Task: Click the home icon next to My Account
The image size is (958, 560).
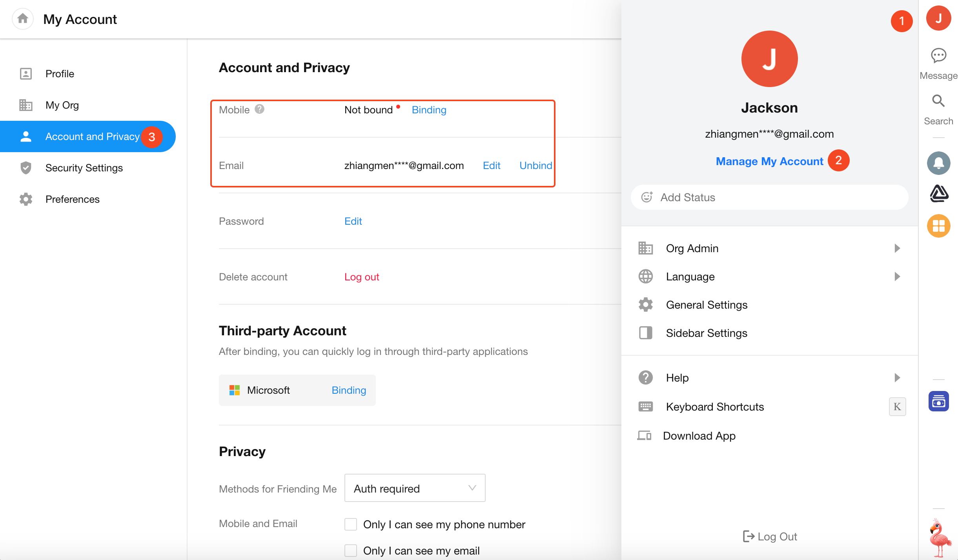Action: tap(23, 18)
